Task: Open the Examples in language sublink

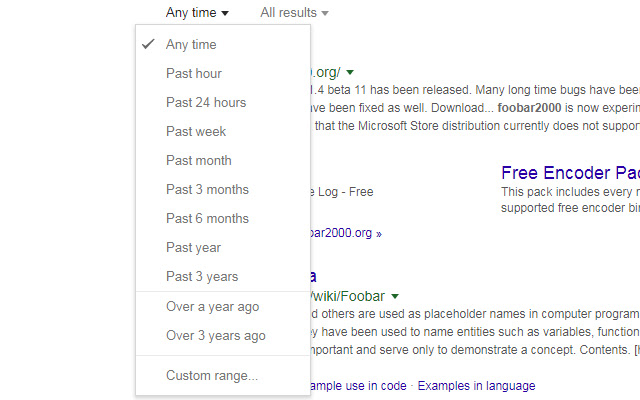Action: pos(476,386)
